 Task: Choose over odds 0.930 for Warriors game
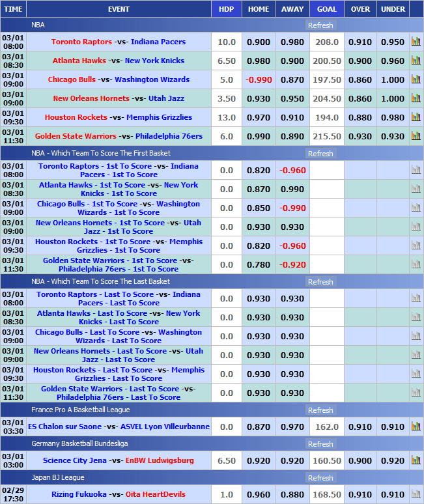coord(360,136)
